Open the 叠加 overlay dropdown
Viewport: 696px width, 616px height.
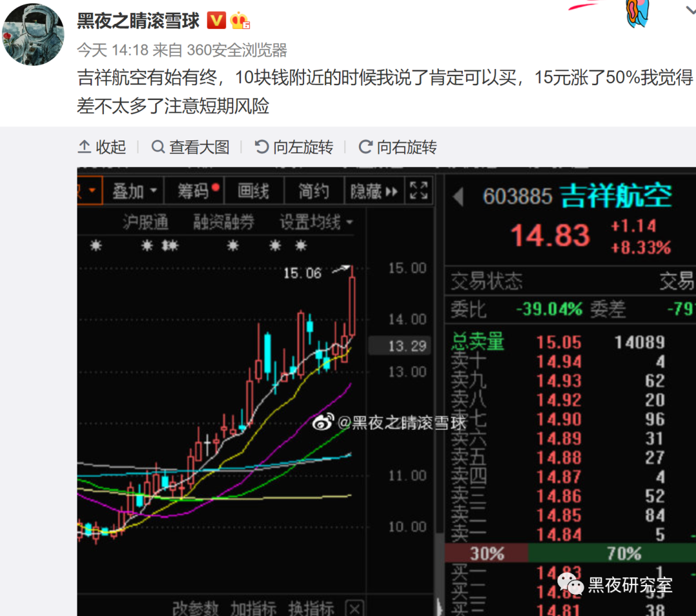click(x=133, y=191)
